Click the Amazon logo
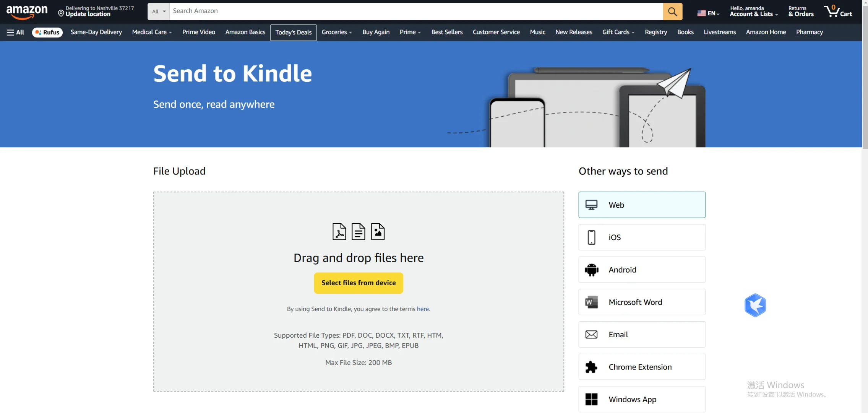The height and width of the screenshot is (413, 868). tap(27, 12)
